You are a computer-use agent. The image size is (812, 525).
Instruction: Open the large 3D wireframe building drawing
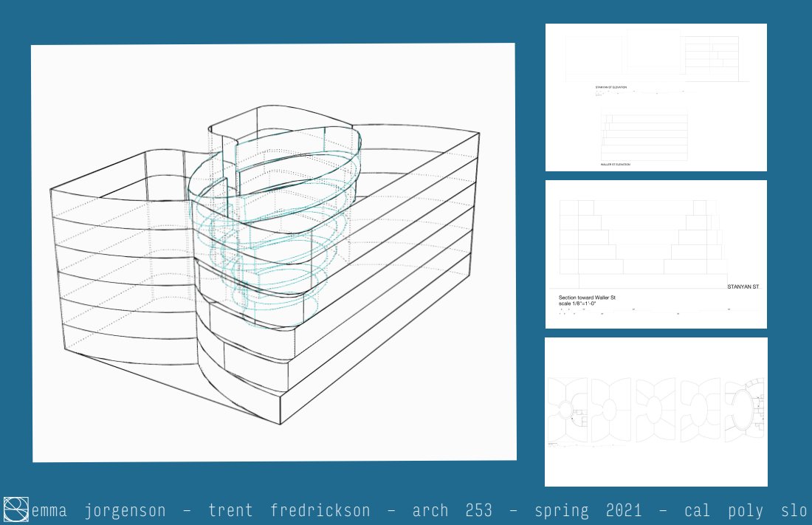[274, 253]
